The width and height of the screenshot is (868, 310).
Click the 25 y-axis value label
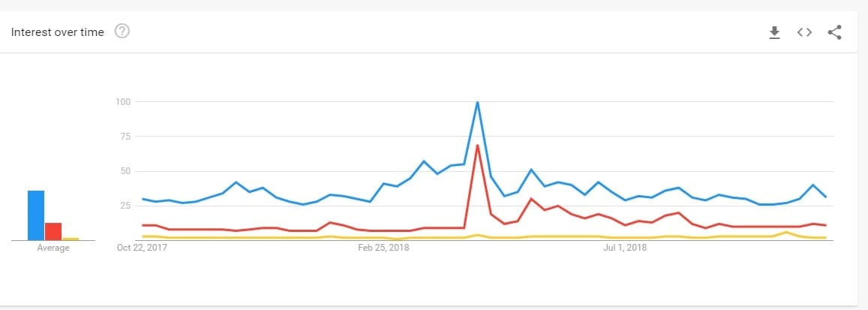(125, 206)
